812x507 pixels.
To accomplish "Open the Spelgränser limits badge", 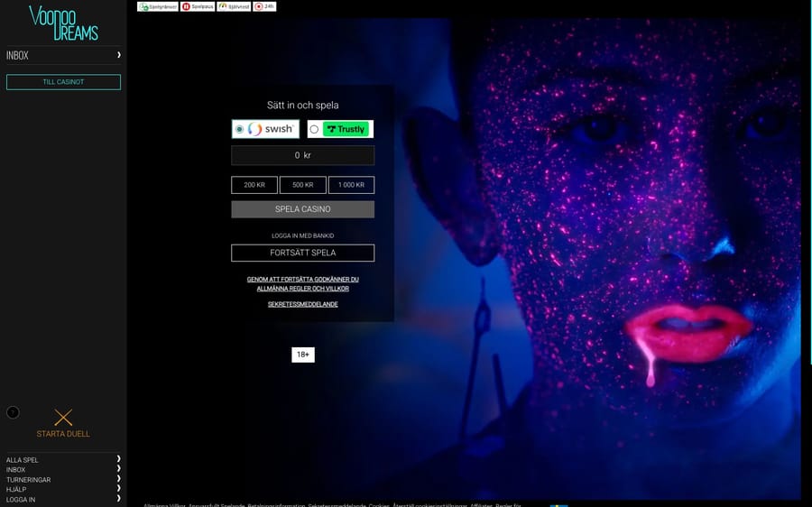I will coord(157,6).
